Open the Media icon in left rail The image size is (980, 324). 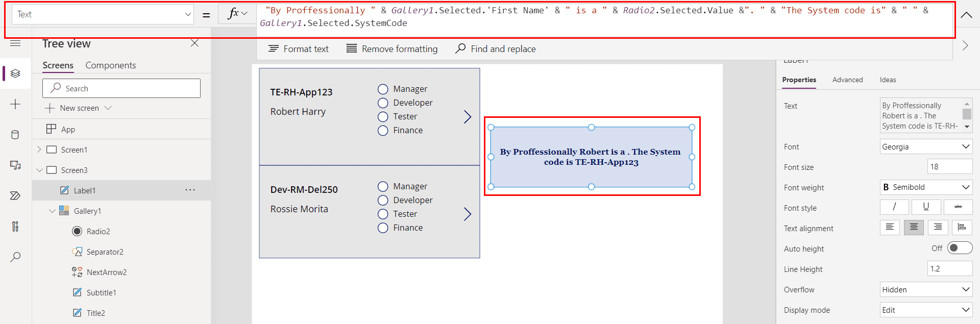(x=15, y=165)
